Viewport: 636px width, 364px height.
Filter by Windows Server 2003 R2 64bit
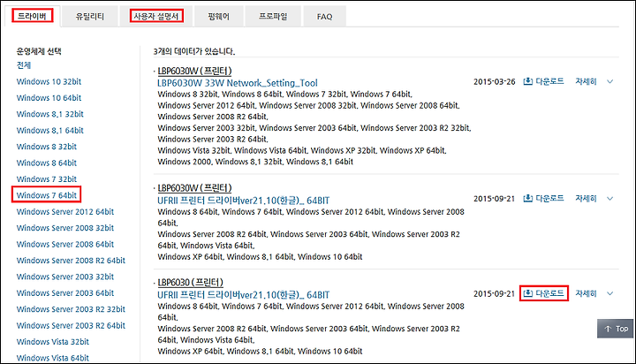click(71, 325)
